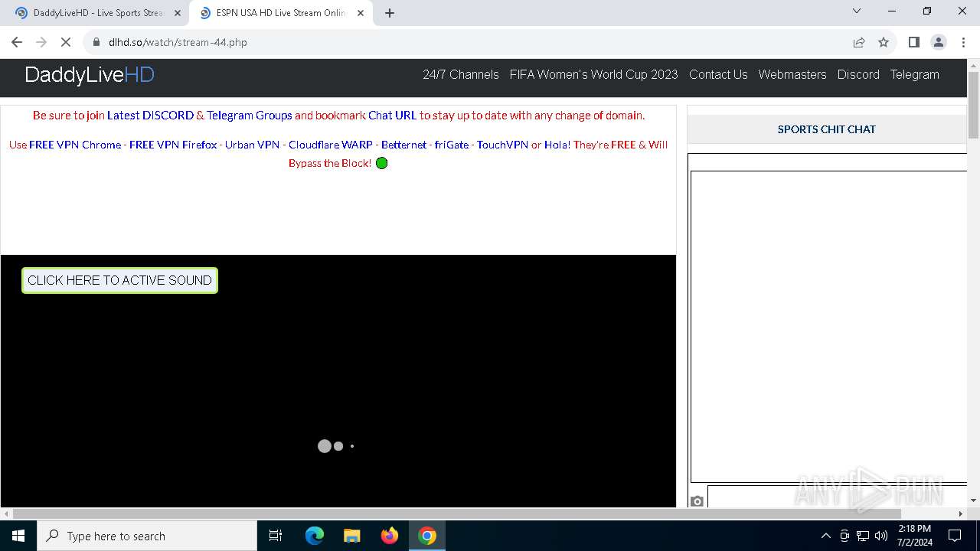Image resolution: width=980 pixels, height=551 pixels.
Task: Click vertical page scrollbar thumb
Action: 973,106
